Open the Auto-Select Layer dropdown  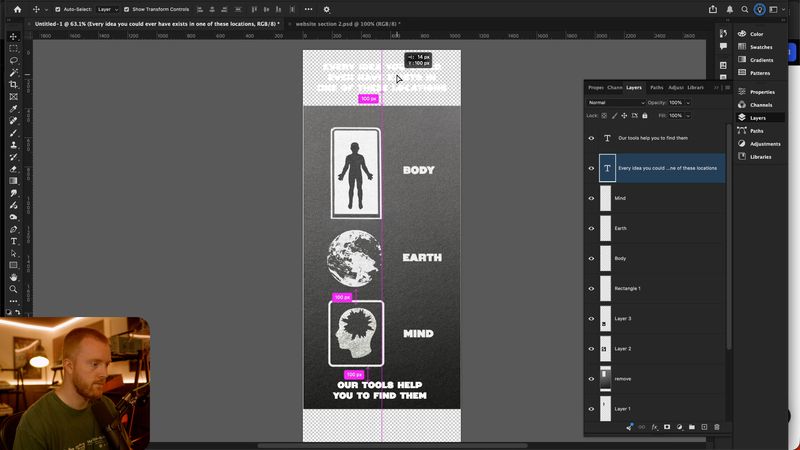(x=108, y=9)
